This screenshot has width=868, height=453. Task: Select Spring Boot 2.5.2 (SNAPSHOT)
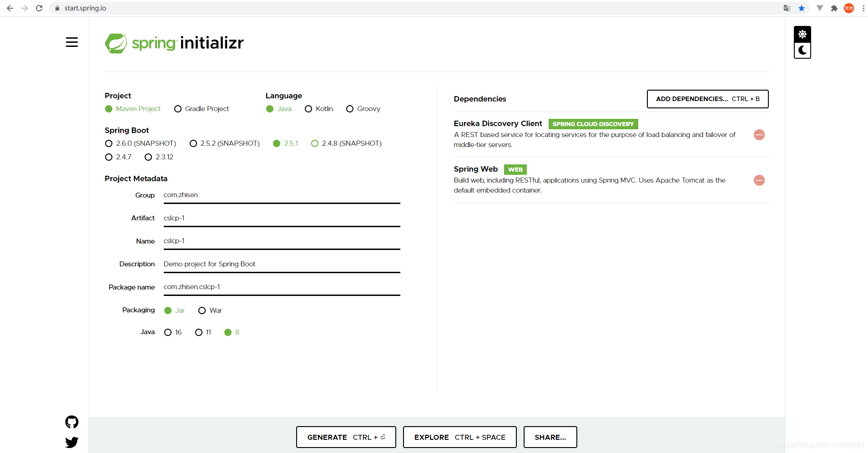(x=225, y=143)
